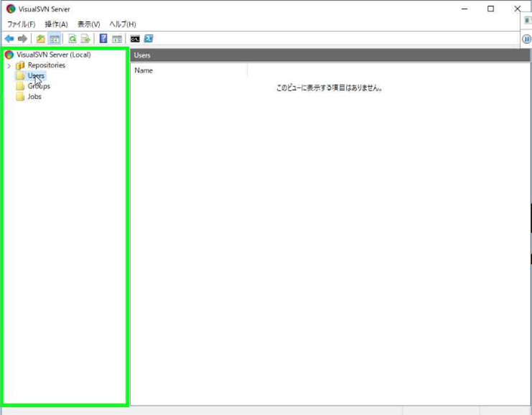Select the Groups folder in the tree

click(x=39, y=86)
